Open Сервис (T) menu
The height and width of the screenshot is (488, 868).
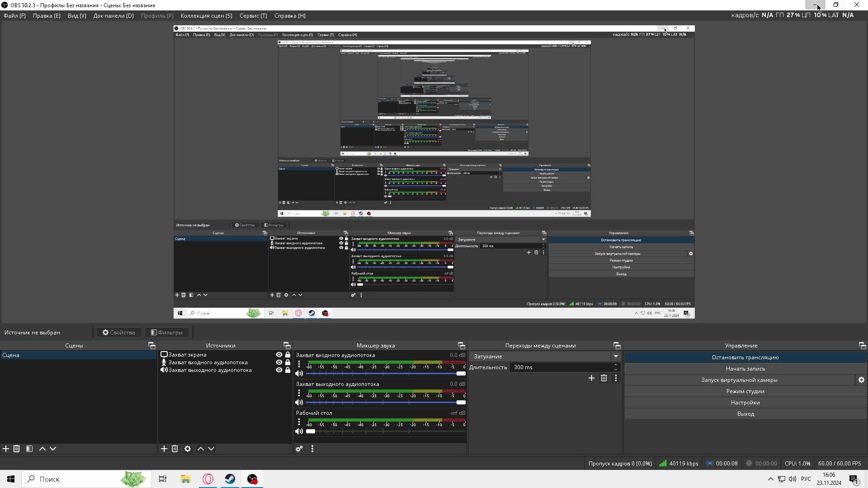pyautogui.click(x=253, y=15)
